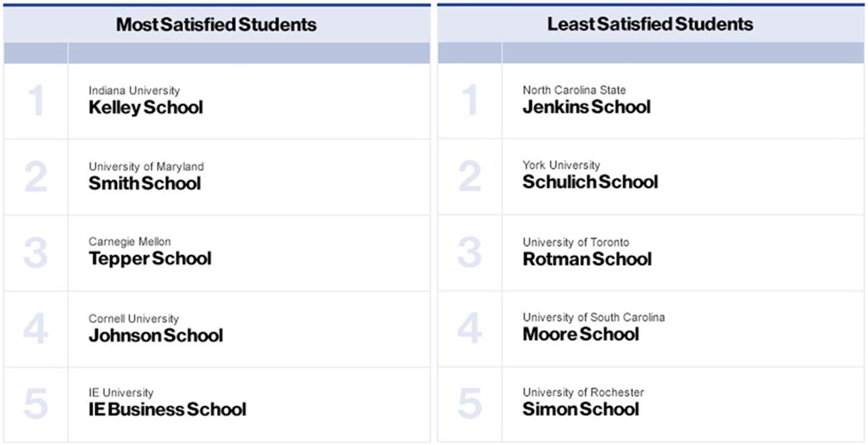Select the Carnegie Mellon label
Image resolution: width=868 pixels, height=445 pixels.
130,242
